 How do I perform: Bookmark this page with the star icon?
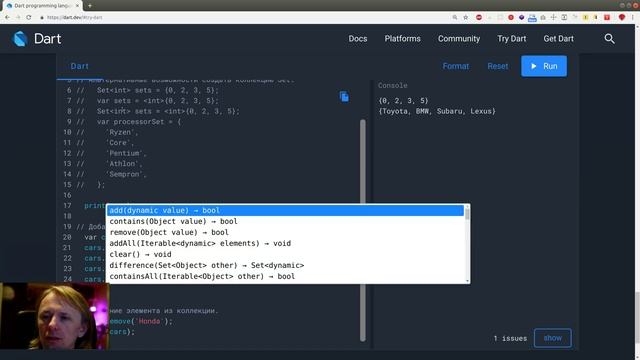(x=466, y=18)
